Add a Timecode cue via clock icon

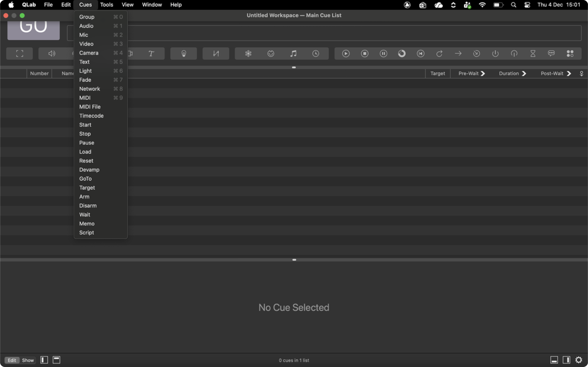click(x=315, y=54)
